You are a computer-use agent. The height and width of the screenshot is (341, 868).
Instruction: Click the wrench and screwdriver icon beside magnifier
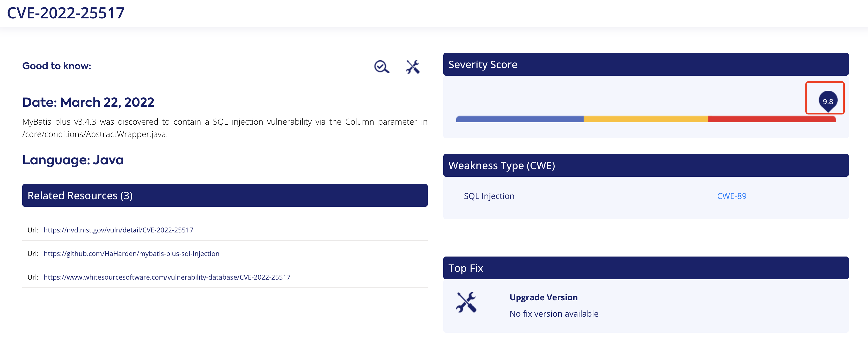pos(413,67)
